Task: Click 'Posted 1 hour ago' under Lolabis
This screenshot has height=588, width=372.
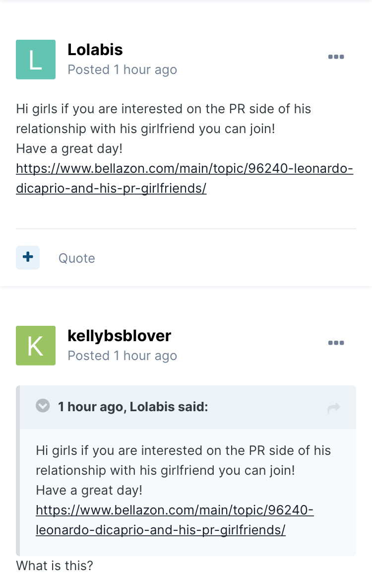Action: [122, 70]
